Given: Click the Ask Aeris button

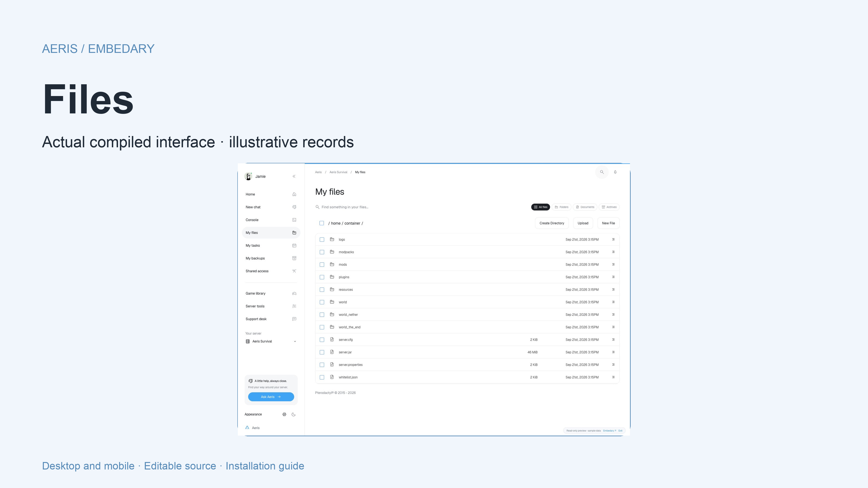Looking at the screenshot, I should coord(271,397).
